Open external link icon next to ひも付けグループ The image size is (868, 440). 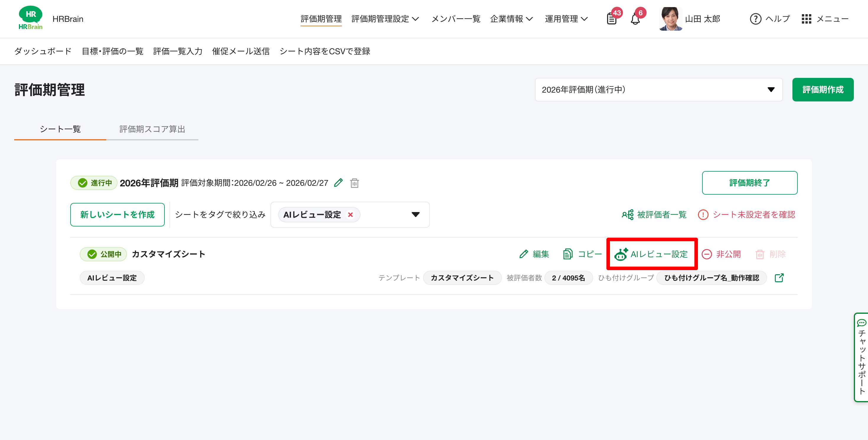pyautogui.click(x=779, y=278)
